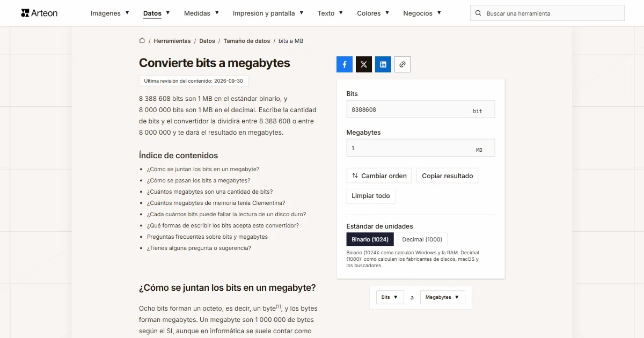Screen dimensions: 644x338
Task: Click the 'Convierte bits a megabytes' heading
Action: click(215, 63)
